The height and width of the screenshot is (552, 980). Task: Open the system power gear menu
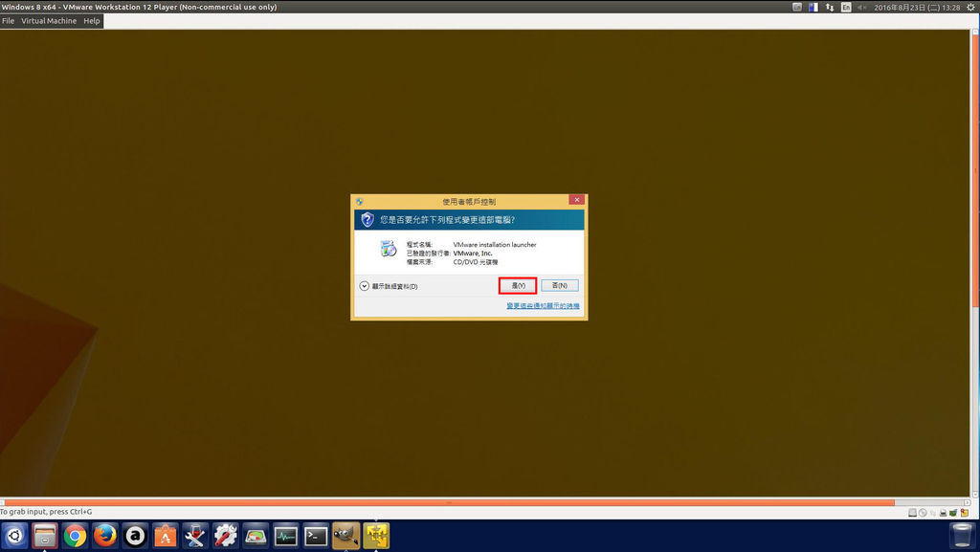(970, 7)
